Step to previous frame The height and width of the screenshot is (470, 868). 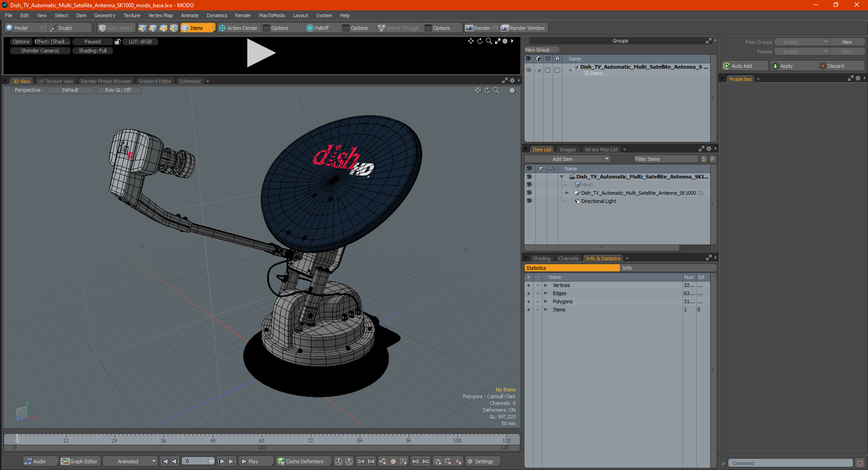pos(175,461)
